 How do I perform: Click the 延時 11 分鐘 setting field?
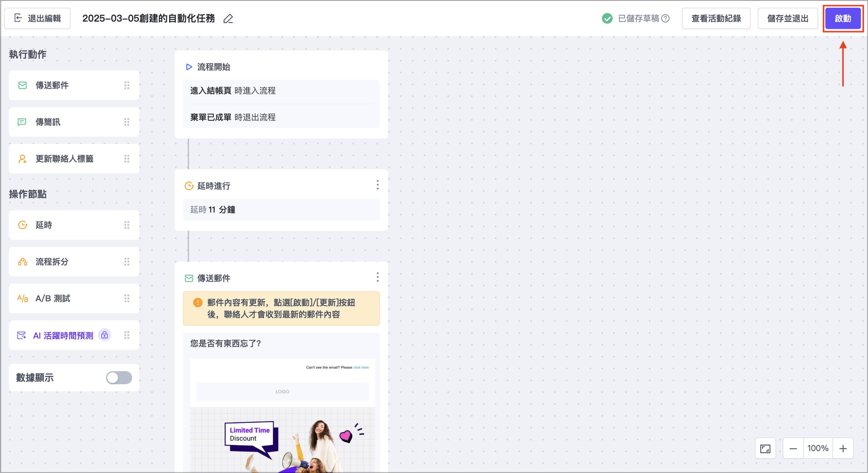coord(281,209)
